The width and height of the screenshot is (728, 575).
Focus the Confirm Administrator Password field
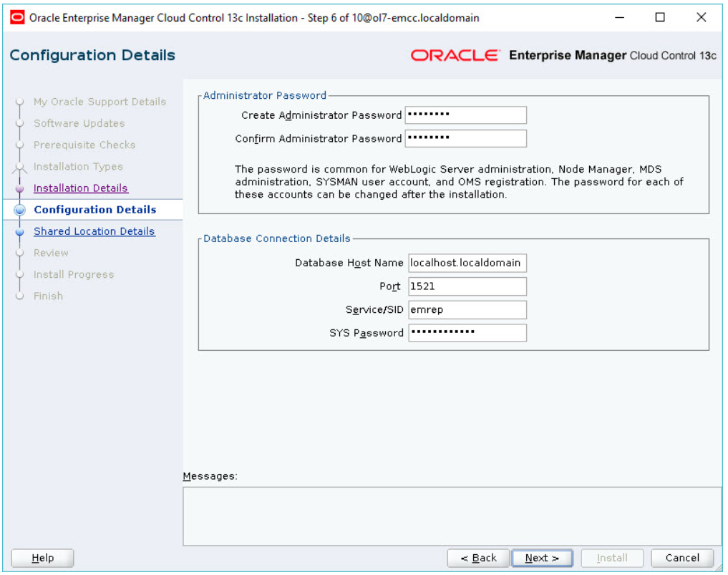coord(466,138)
